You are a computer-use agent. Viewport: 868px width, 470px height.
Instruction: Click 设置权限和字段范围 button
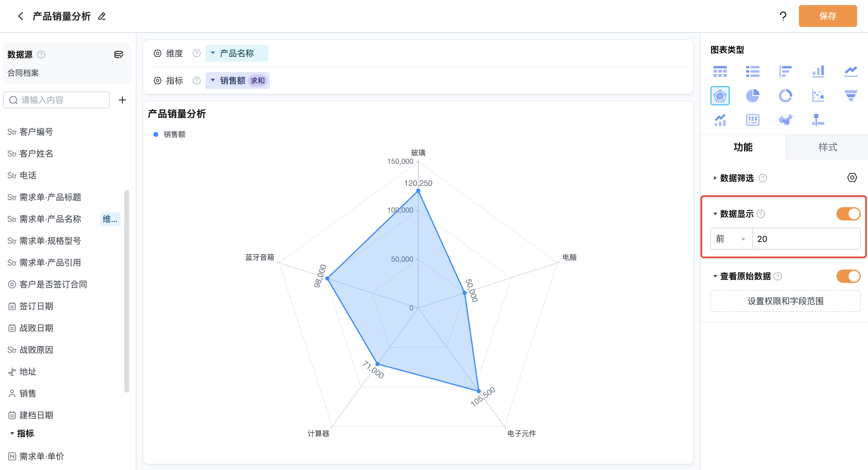pyautogui.click(x=785, y=301)
